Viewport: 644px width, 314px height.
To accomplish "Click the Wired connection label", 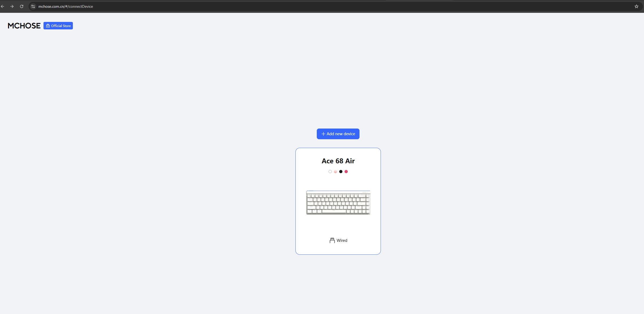I will [x=342, y=241].
